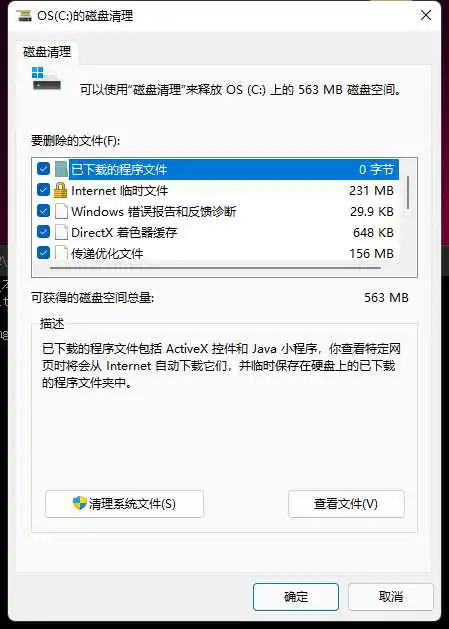Click the Disk Cleanup title bar icon

[24, 16]
